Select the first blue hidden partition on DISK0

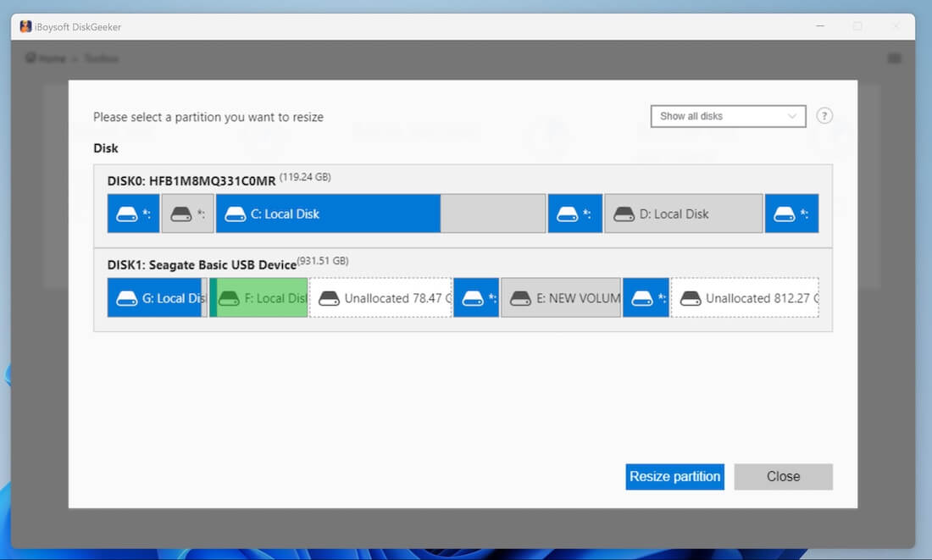pyautogui.click(x=133, y=213)
